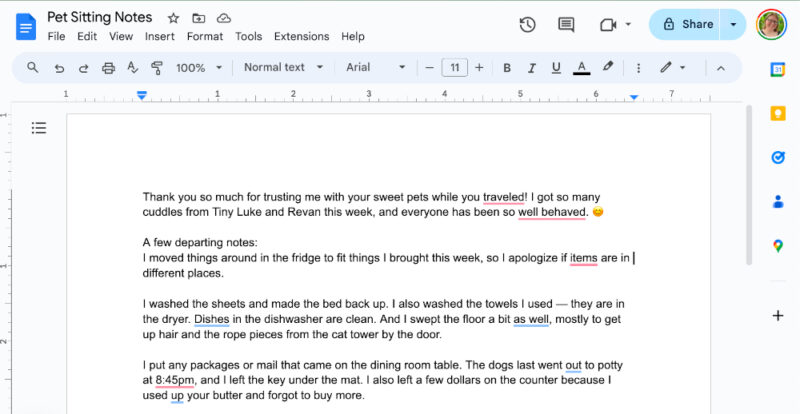Expand the Share options arrow
Screen dimensions: 800x414
coord(733,25)
